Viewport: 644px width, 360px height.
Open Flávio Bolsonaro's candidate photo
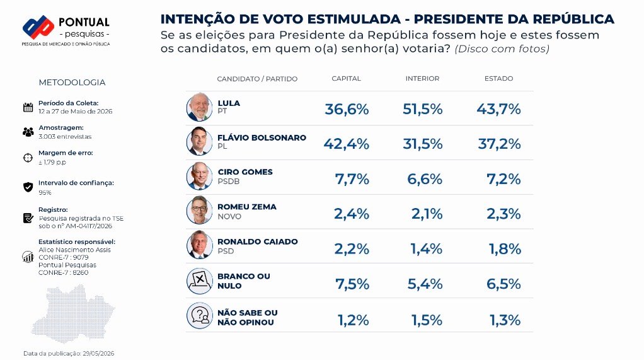coord(200,142)
